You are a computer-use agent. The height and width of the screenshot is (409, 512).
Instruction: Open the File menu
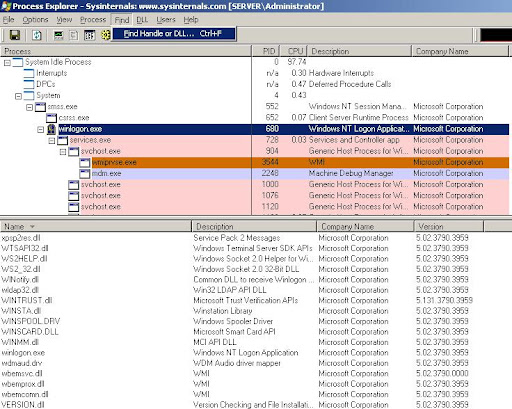(x=8, y=20)
